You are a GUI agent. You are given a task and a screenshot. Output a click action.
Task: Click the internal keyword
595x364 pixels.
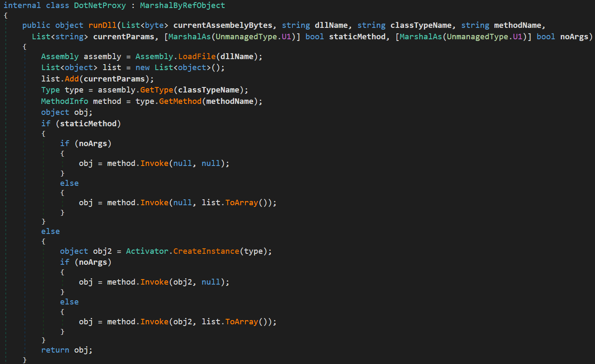(x=22, y=5)
